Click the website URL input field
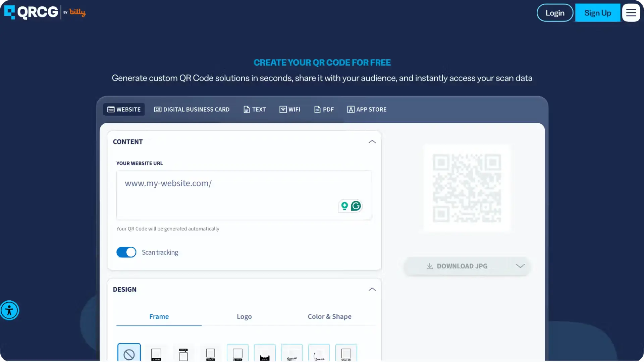Screen dimensions: 644x362 (x=244, y=195)
